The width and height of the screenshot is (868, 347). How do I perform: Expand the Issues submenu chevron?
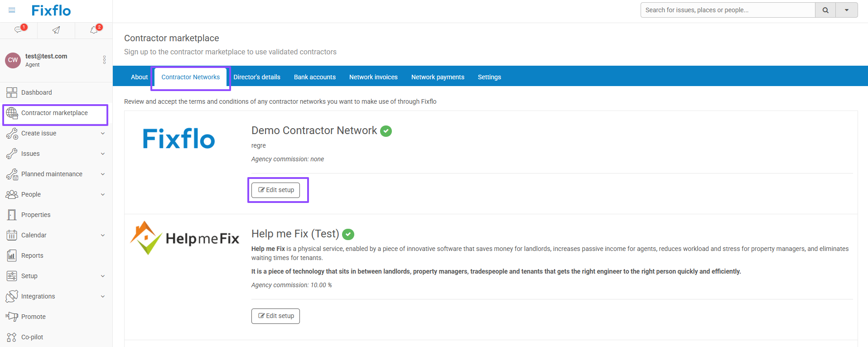coord(103,154)
